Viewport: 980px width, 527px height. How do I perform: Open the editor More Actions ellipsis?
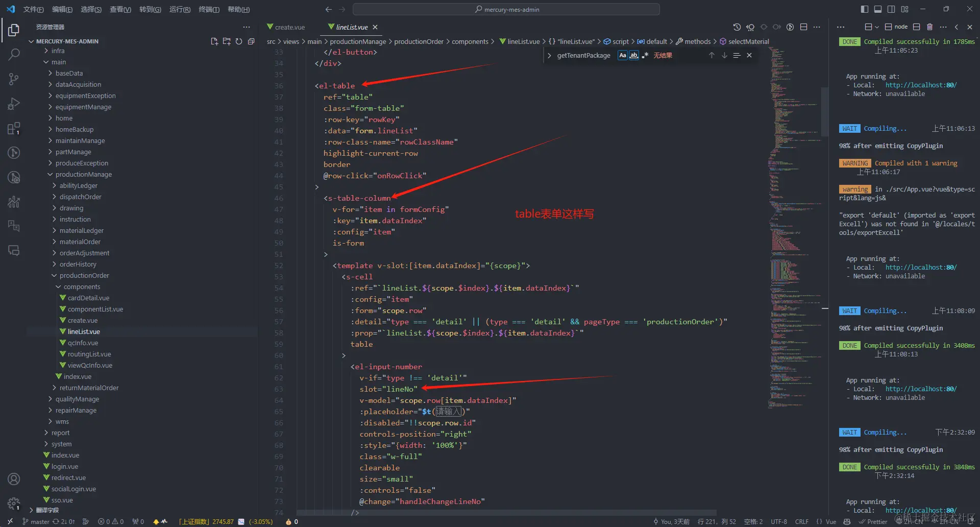click(x=817, y=27)
